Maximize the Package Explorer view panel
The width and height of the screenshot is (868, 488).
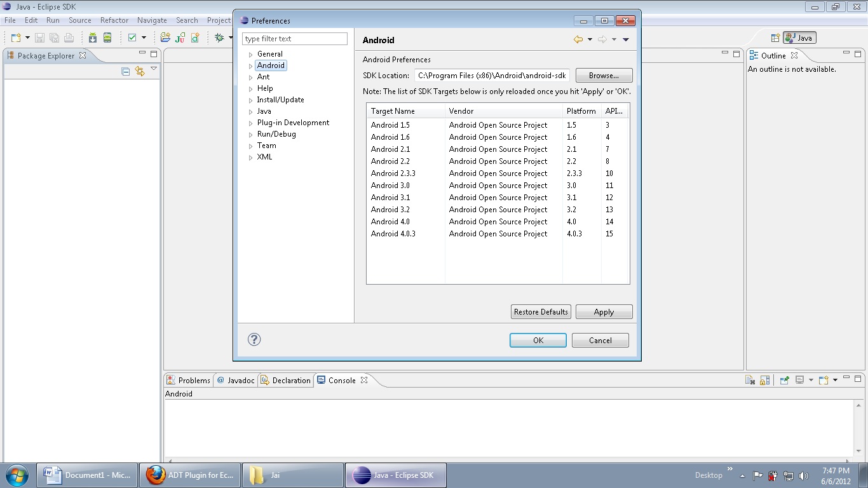(x=154, y=54)
